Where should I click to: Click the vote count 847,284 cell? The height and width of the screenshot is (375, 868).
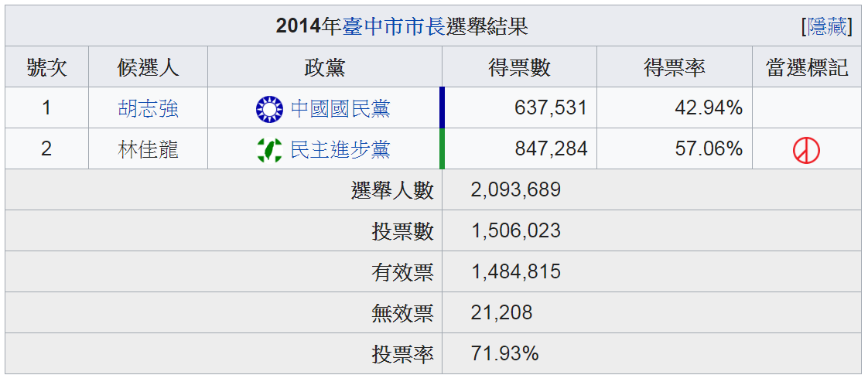coord(551,149)
